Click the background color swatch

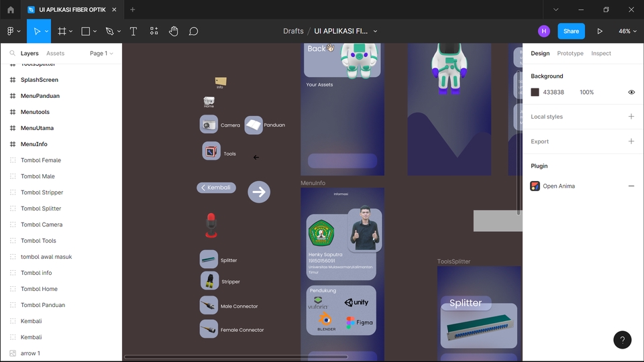coord(535,93)
